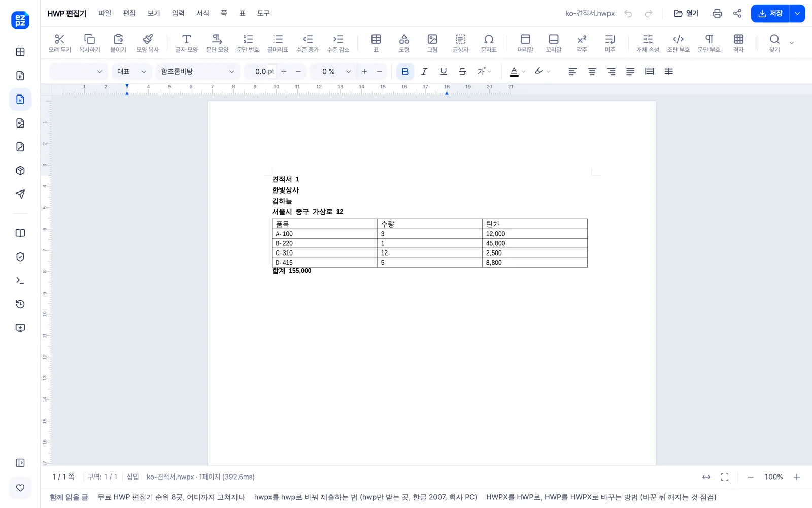812x508 pixels.
Task: Insert a shape with the 도형 icon
Action: coord(404,39)
